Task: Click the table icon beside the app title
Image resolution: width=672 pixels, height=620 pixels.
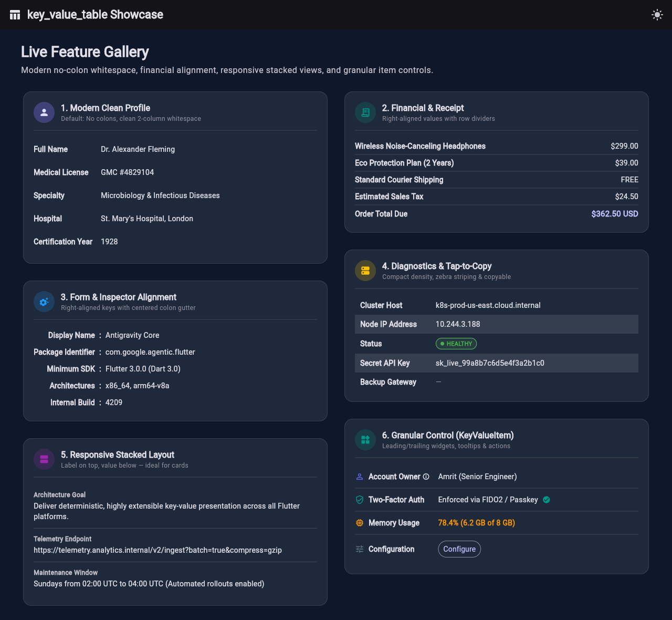Action: (x=15, y=15)
